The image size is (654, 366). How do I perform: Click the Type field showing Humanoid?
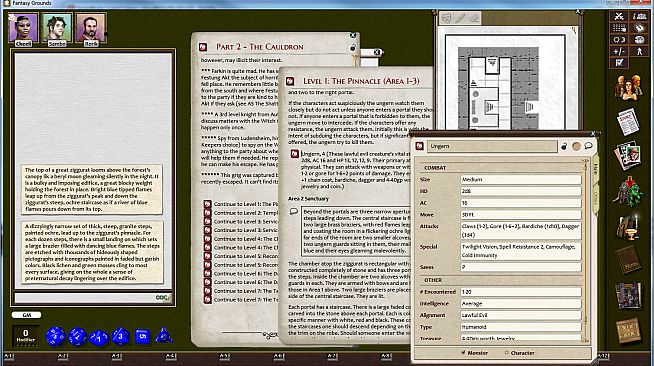click(521, 327)
